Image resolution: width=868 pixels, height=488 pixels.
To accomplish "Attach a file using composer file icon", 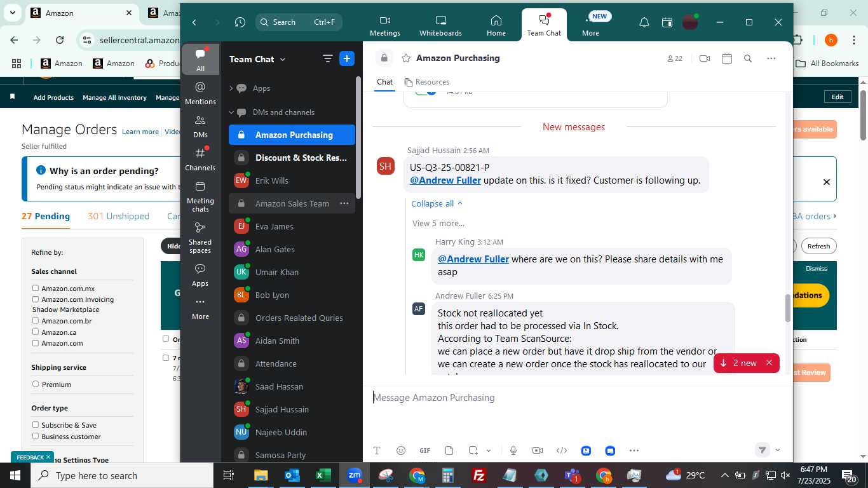I will (x=449, y=451).
